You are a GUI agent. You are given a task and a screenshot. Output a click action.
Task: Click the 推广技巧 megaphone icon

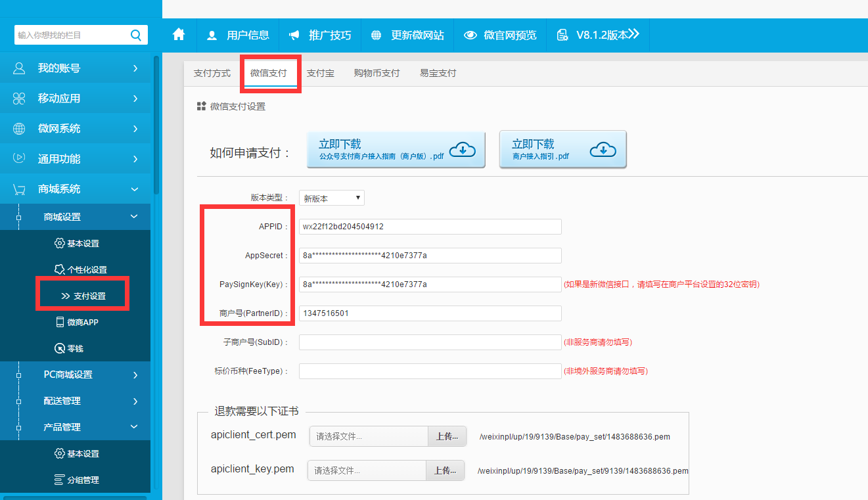(294, 35)
